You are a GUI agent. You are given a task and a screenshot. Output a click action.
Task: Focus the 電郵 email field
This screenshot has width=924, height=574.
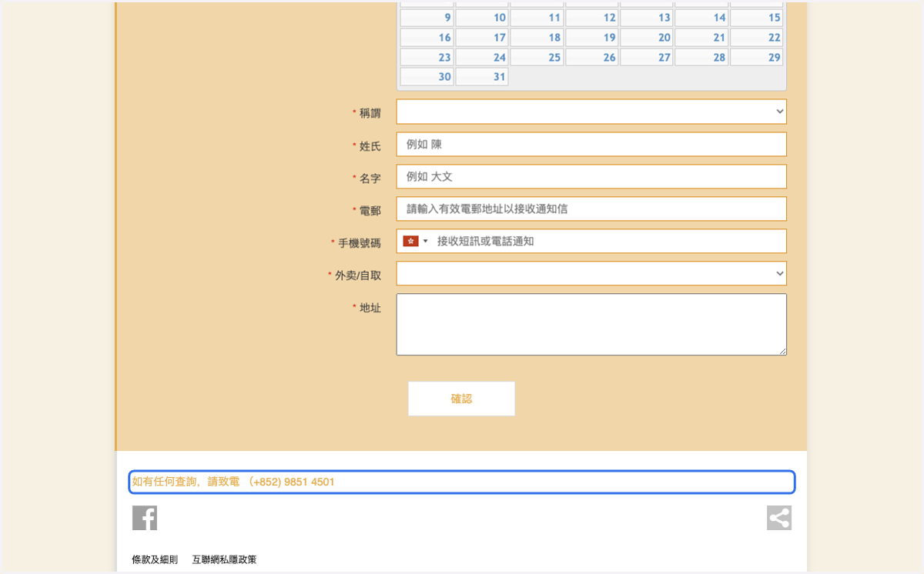591,209
